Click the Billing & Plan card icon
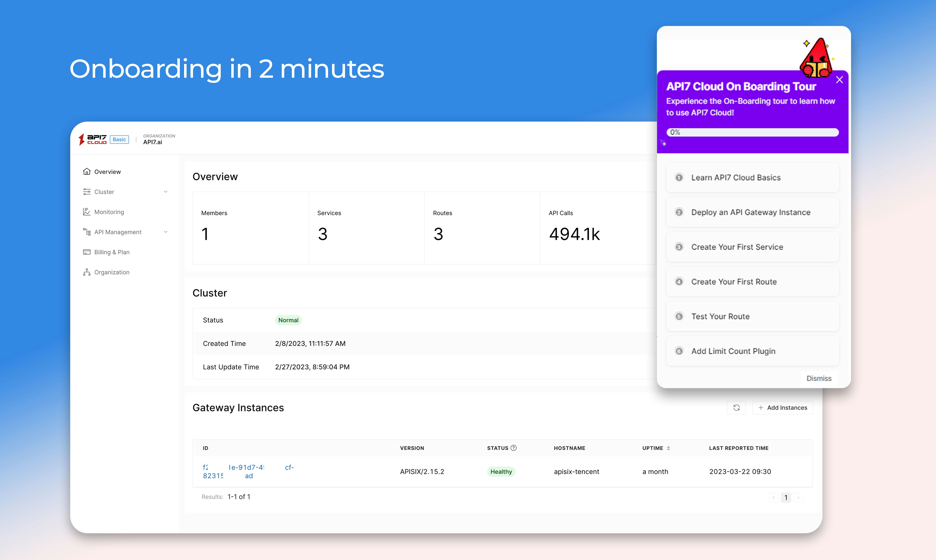The height and width of the screenshot is (560, 936). [x=87, y=252]
